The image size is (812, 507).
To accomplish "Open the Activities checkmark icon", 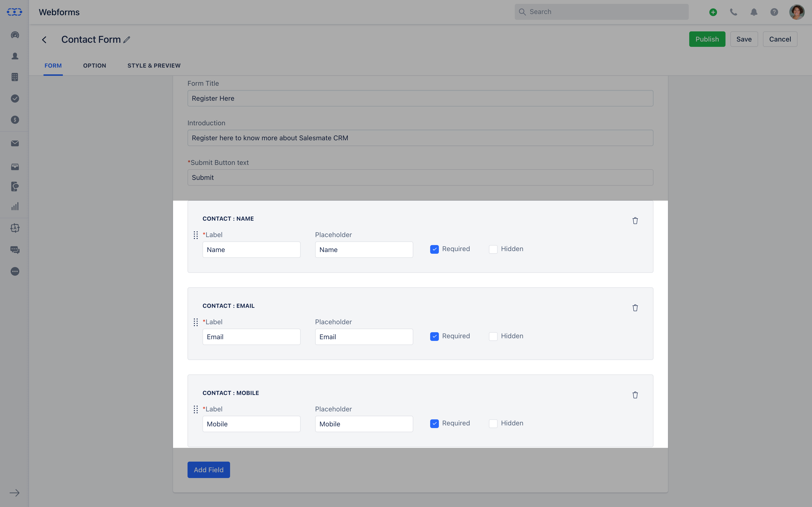I will click(x=15, y=98).
